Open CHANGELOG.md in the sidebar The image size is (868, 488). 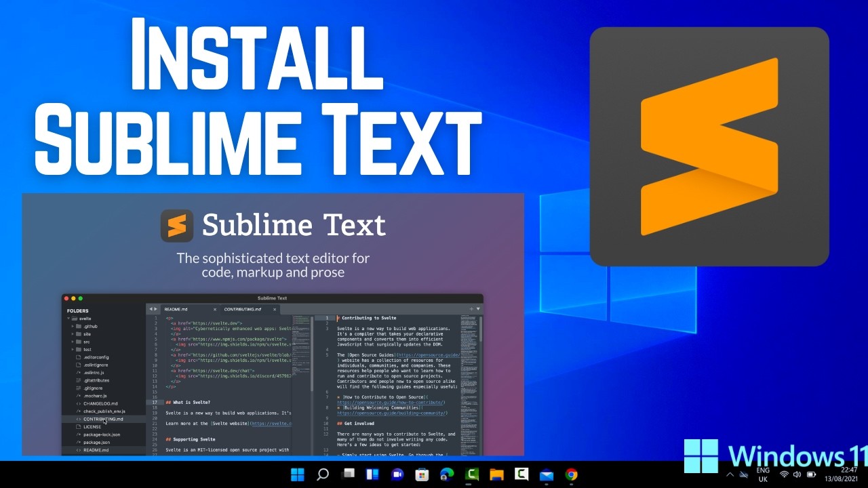[100, 403]
